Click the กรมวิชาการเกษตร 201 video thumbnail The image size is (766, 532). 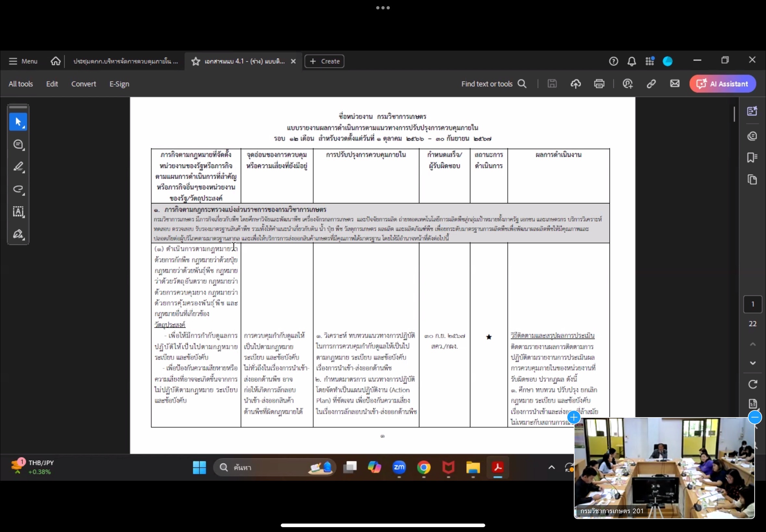coord(664,468)
